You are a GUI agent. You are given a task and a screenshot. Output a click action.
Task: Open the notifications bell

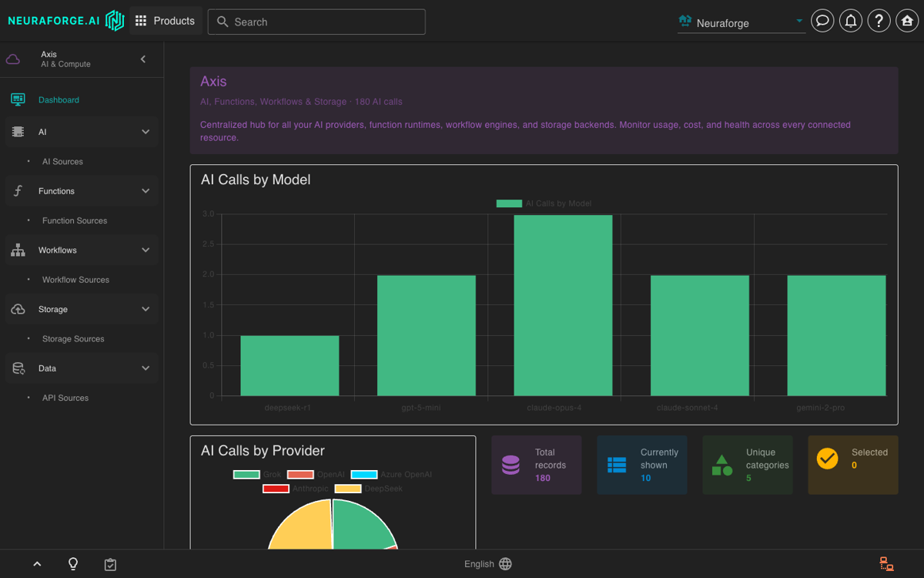pos(851,21)
